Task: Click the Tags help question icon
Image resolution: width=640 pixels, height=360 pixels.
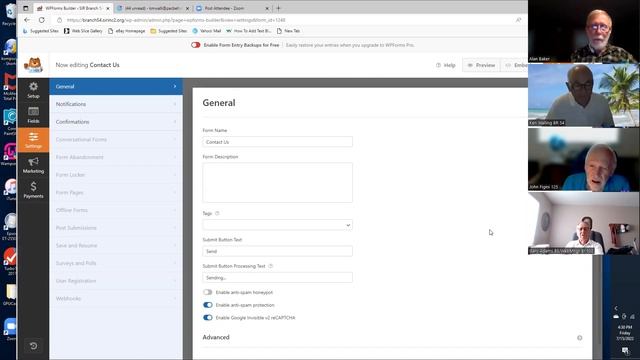Action: [217, 213]
